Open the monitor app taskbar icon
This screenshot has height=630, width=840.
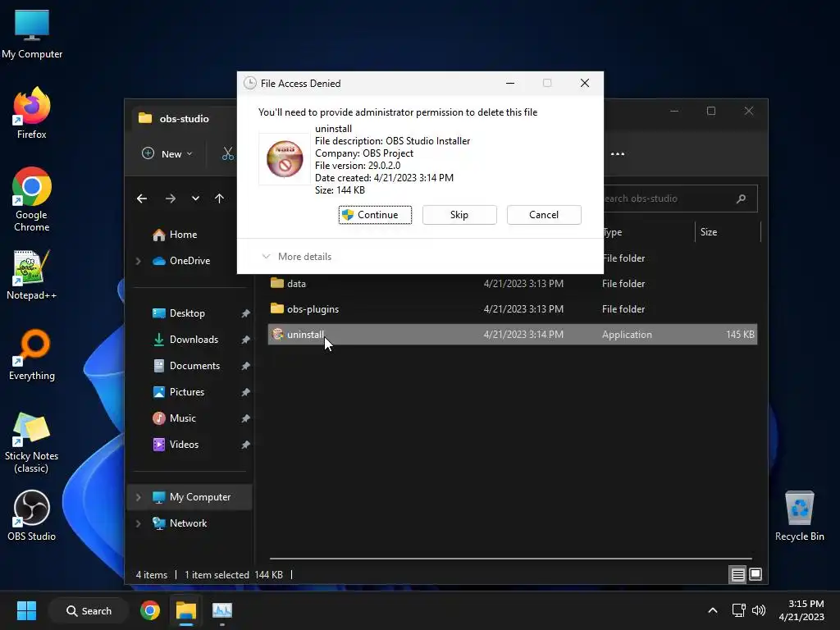tap(221, 610)
